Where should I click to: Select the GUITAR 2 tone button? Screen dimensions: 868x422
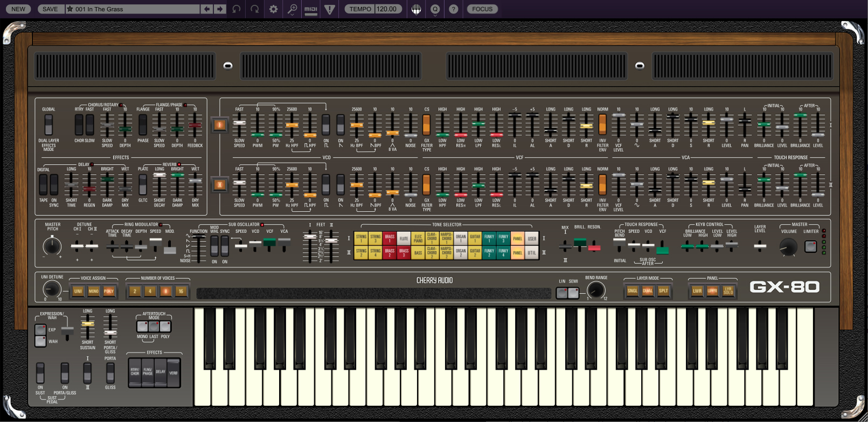coord(475,253)
